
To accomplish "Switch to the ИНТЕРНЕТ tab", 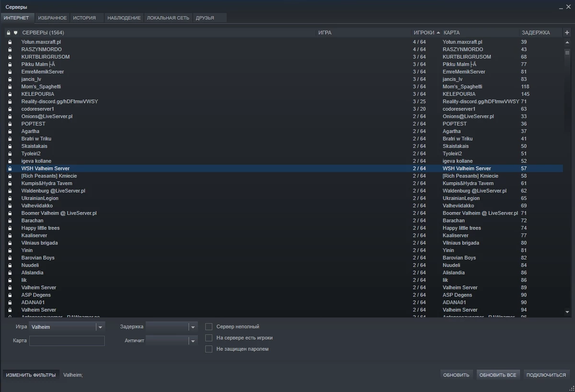I will tap(16, 18).
